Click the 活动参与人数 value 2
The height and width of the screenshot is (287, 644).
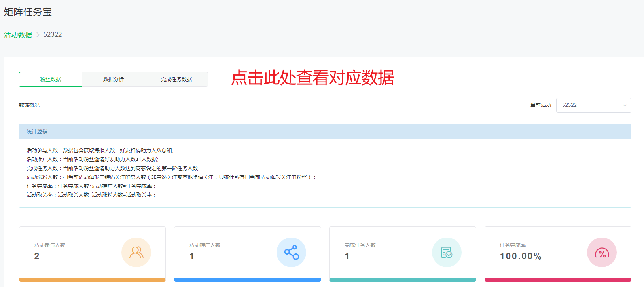tap(37, 256)
